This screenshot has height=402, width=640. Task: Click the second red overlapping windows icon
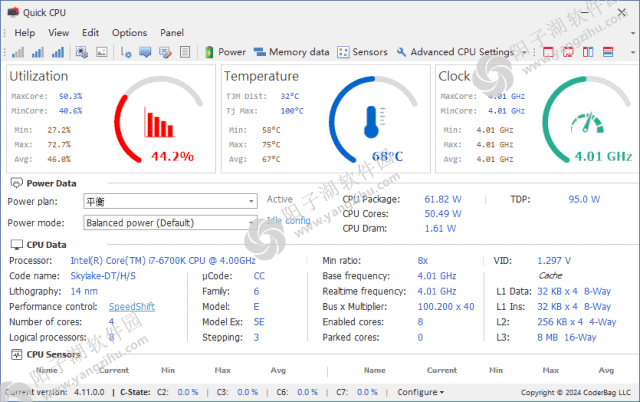point(568,52)
